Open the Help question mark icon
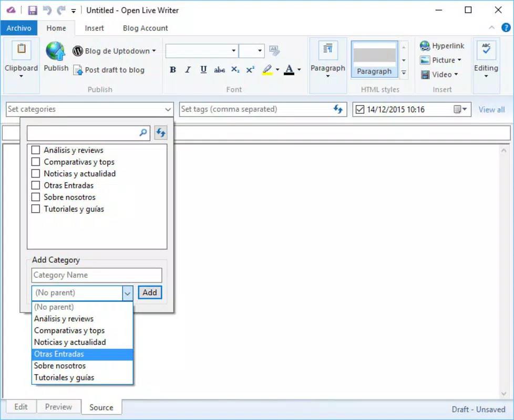This screenshot has height=420, width=514. [506, 28]
